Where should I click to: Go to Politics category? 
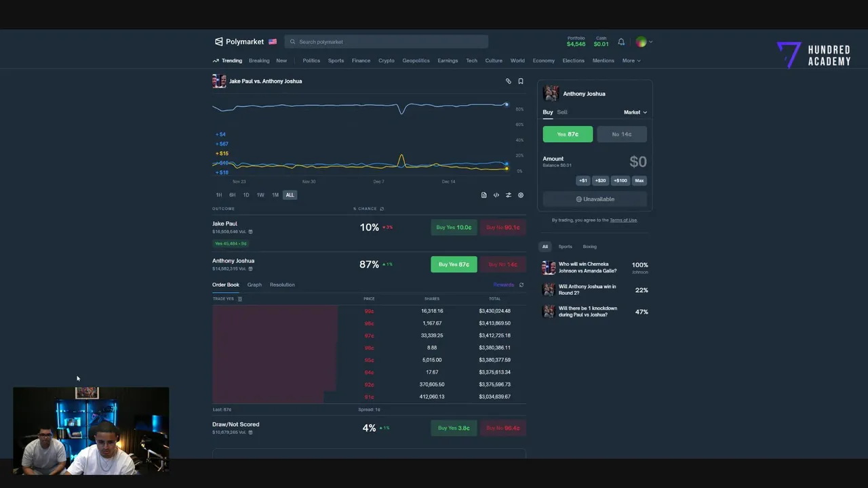(311, 61)
